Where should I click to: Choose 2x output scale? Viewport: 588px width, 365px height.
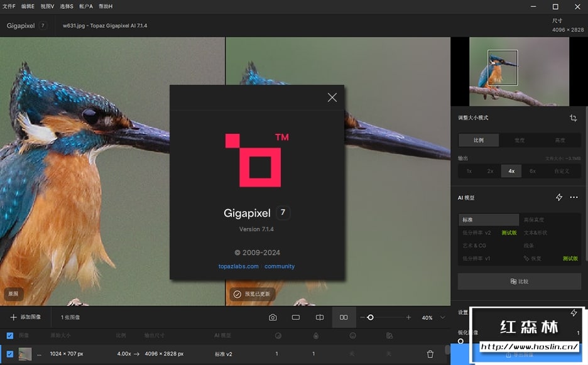(490, 171)
